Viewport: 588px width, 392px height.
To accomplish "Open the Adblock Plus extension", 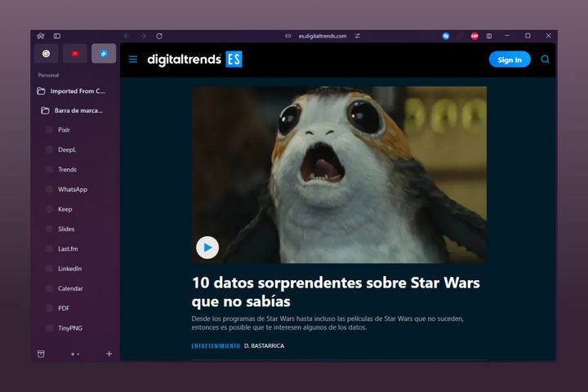I will 474,36.
